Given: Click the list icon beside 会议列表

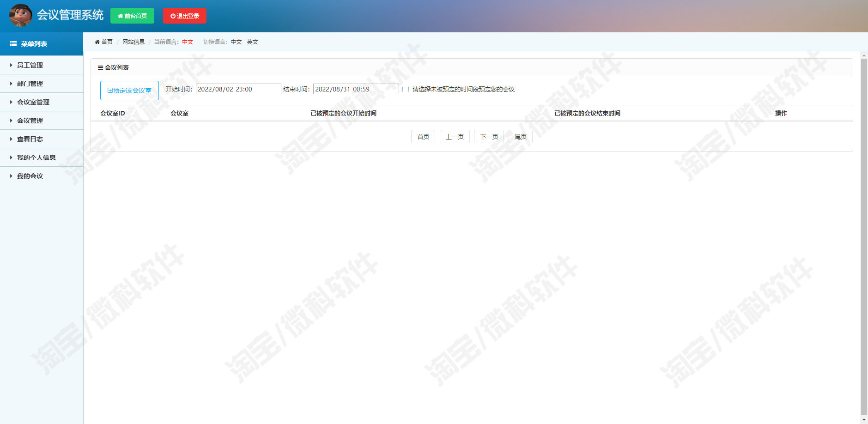Looking at the screenshot, I should [x=100, y=67].
